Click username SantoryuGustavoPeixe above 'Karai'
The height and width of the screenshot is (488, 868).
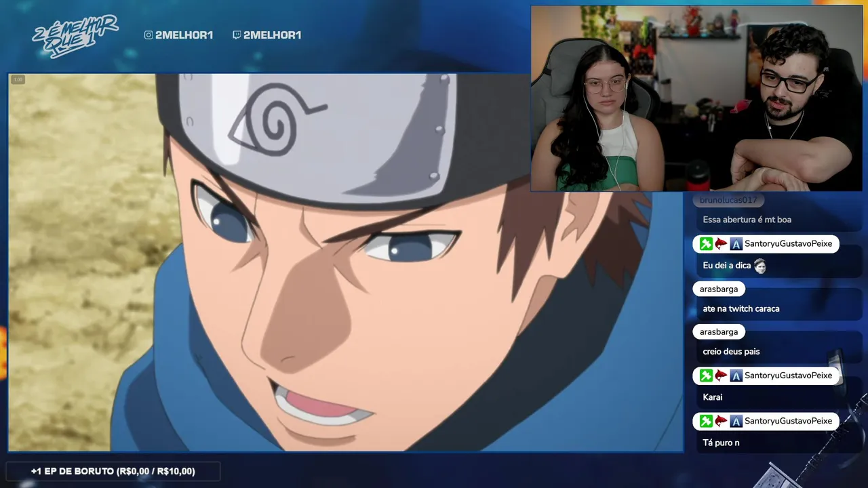pyautogui.click(x=788, y=375)
